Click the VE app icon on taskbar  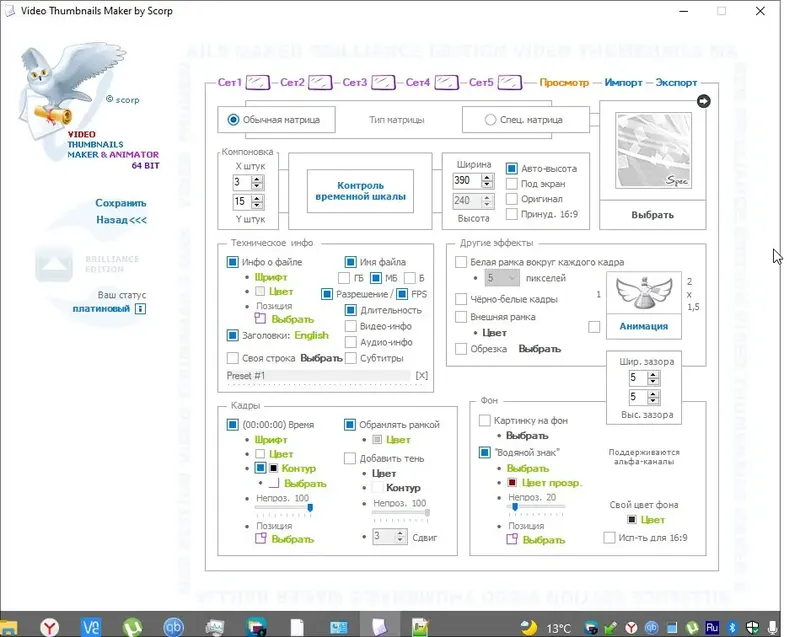click(91, 627)
